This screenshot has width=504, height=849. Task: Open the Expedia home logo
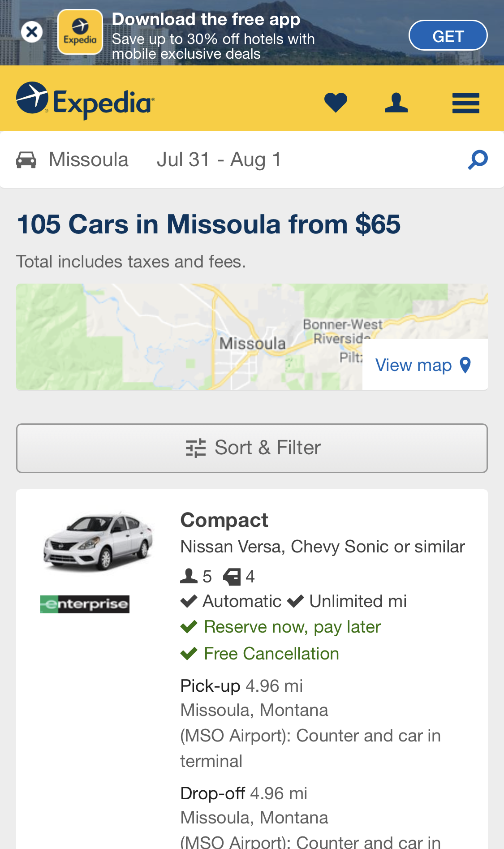[86, 100]
